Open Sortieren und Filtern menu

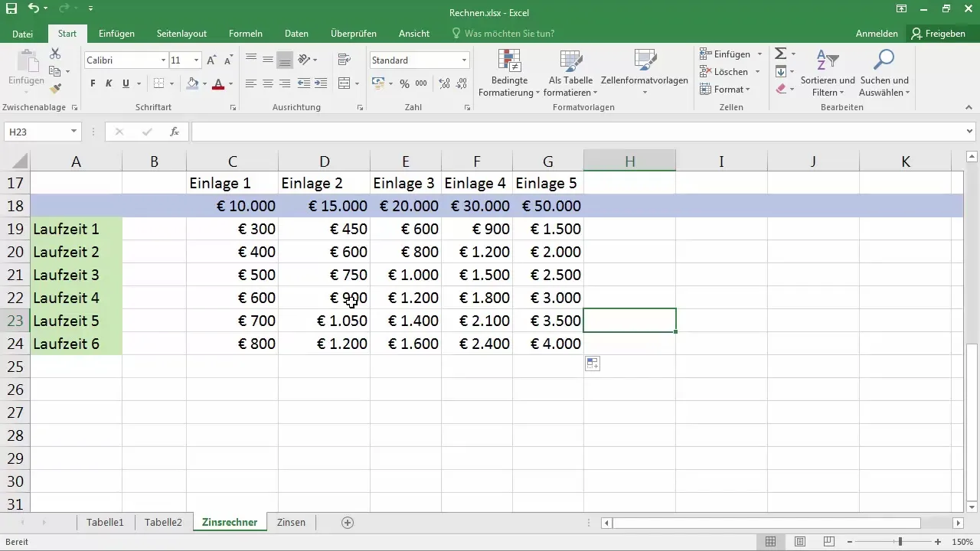click(828, 73)
